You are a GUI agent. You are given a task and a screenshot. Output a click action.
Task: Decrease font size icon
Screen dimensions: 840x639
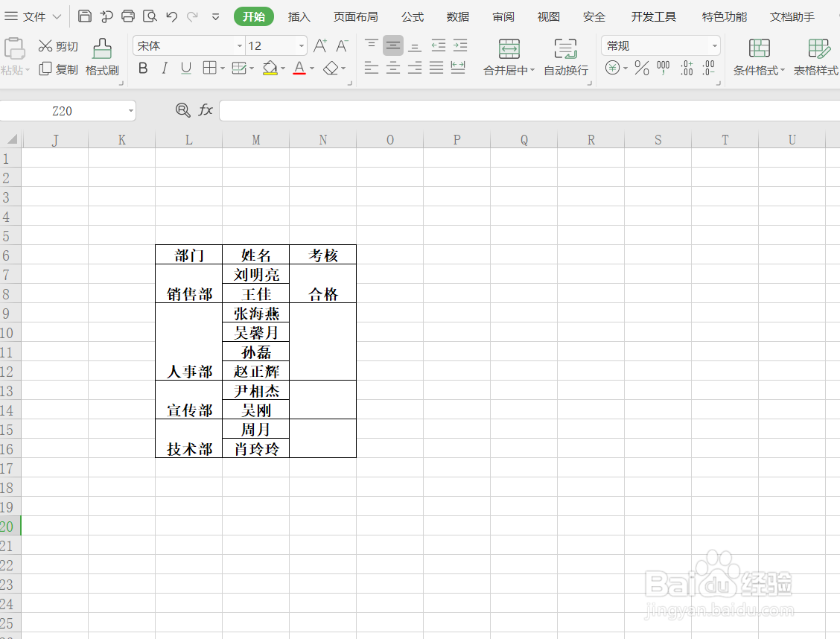click(343, 46)
